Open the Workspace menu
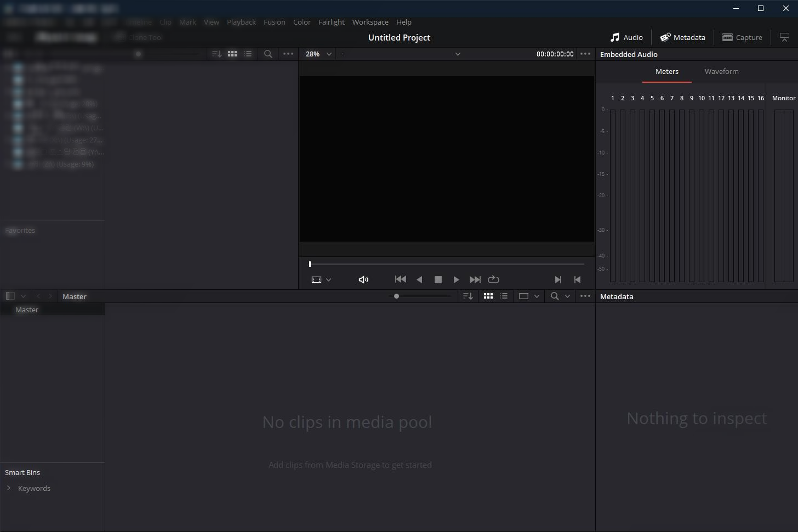798x532 pixels. pyautogui.click(x=370, y=22)
